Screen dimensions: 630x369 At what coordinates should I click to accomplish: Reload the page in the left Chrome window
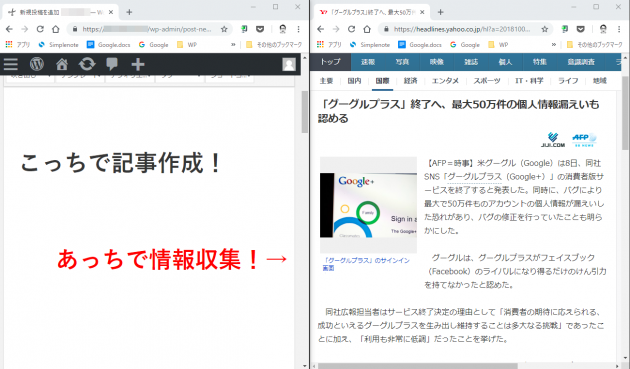(x=40, y=29)
